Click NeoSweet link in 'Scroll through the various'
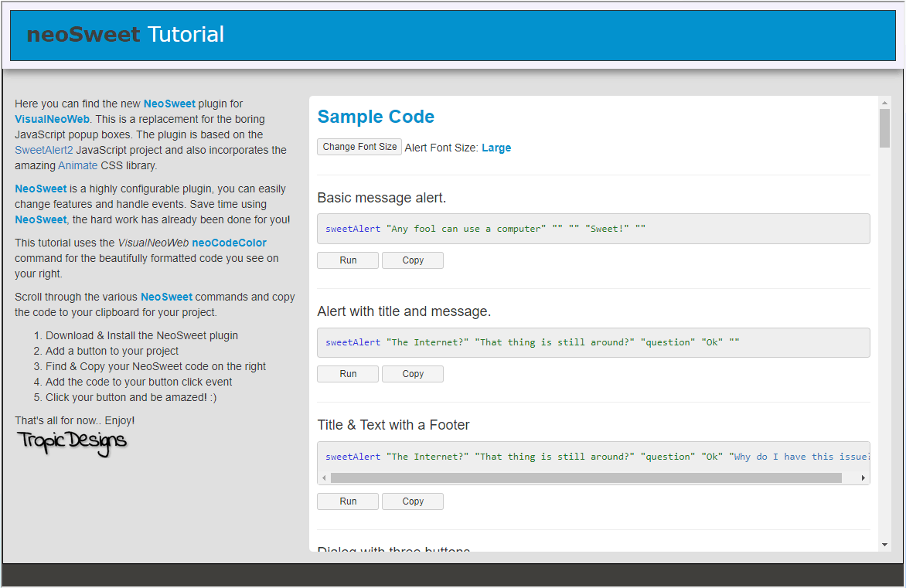This screenshot has height=588, width=906. tap(166, 297)
